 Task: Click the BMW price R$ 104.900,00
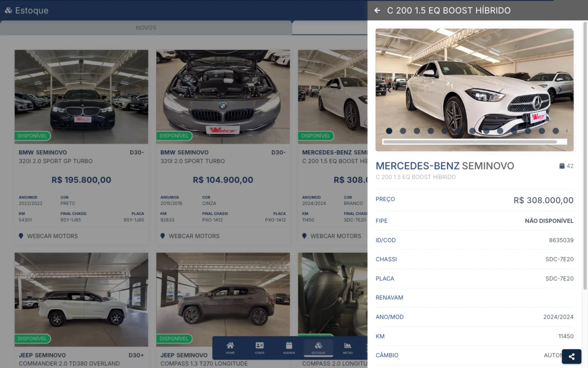click(x=223, y=180)
